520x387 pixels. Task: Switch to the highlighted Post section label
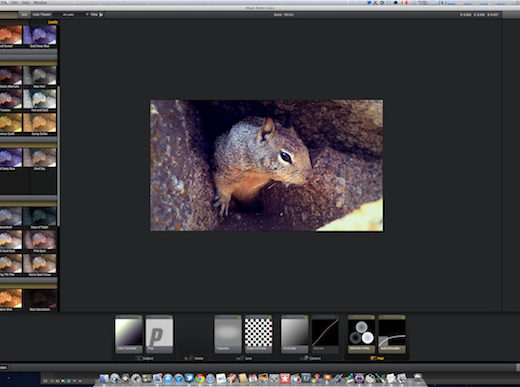pos(377,358)
